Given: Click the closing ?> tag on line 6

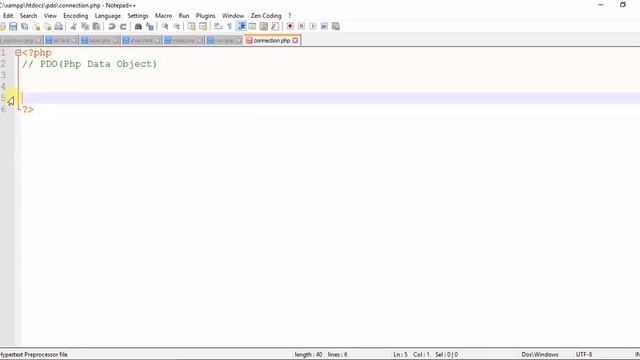Looking at the screenshot, I should (x=28, y=109).
